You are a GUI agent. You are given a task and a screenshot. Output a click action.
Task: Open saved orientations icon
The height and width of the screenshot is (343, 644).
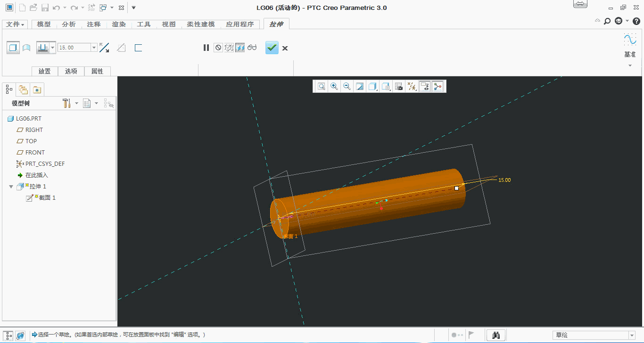click(386, 86)
